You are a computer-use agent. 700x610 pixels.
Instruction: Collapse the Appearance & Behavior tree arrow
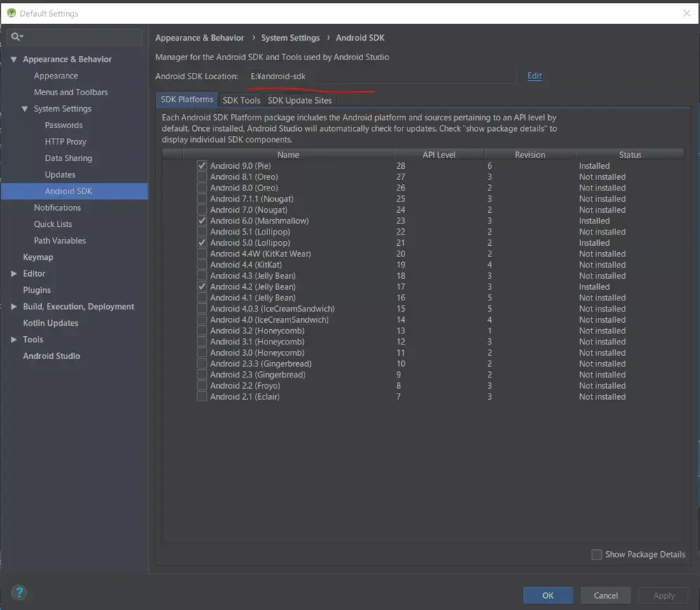click(x=14, y=59)
